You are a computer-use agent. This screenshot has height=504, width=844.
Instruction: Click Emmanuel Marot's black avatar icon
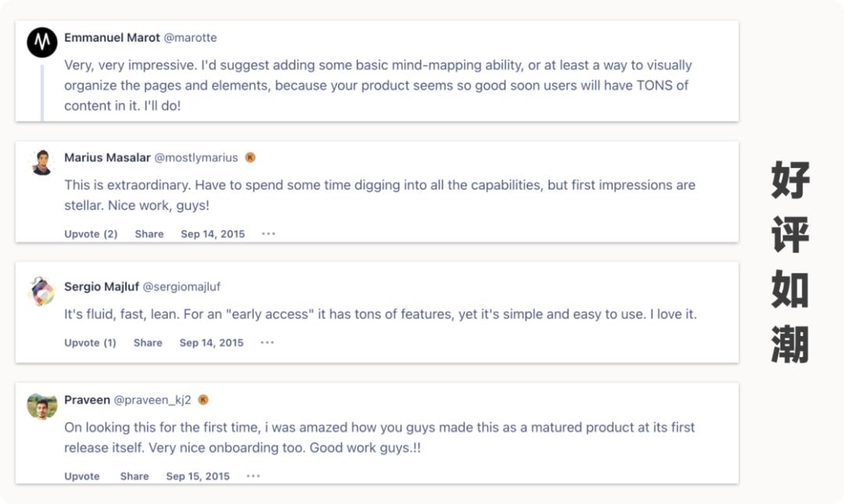(42, 42)
